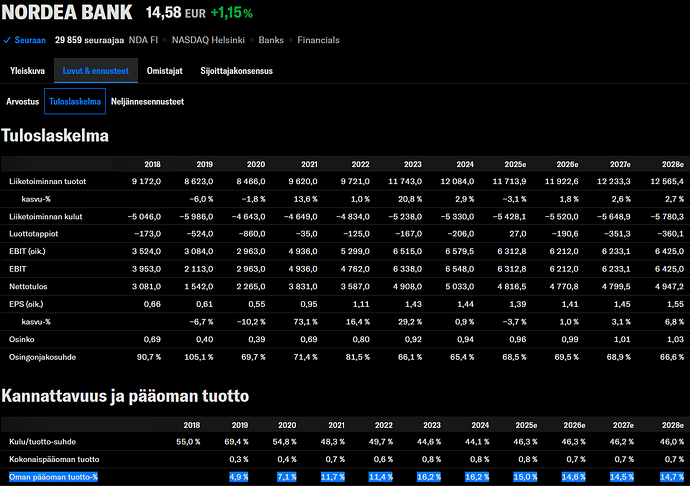This screenshot has height=486, width=690.
Task: Click the 69,4 % cost/income ratio cell
Action: (236, 442)
